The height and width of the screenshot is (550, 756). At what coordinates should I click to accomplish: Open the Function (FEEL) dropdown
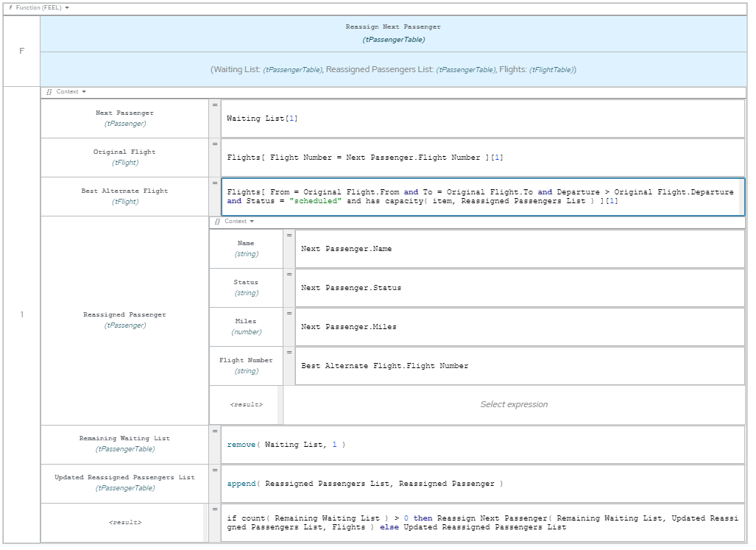coord(38,7)
